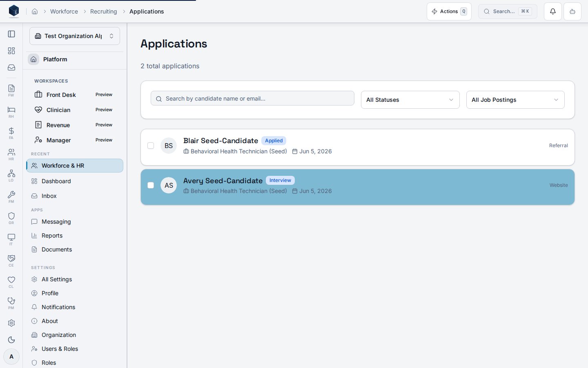Click the Interview status badge

[x=280, y=180]
